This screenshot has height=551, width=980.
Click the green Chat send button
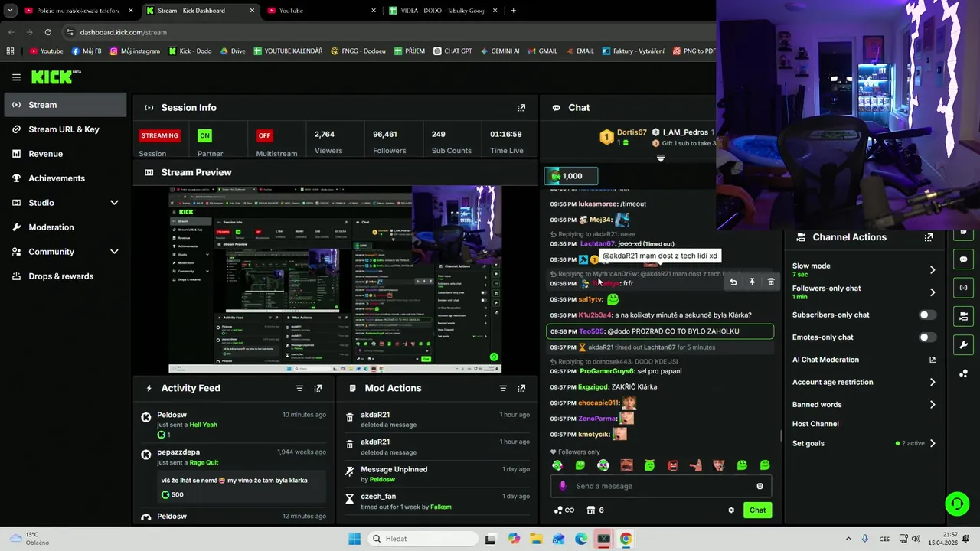757,510
